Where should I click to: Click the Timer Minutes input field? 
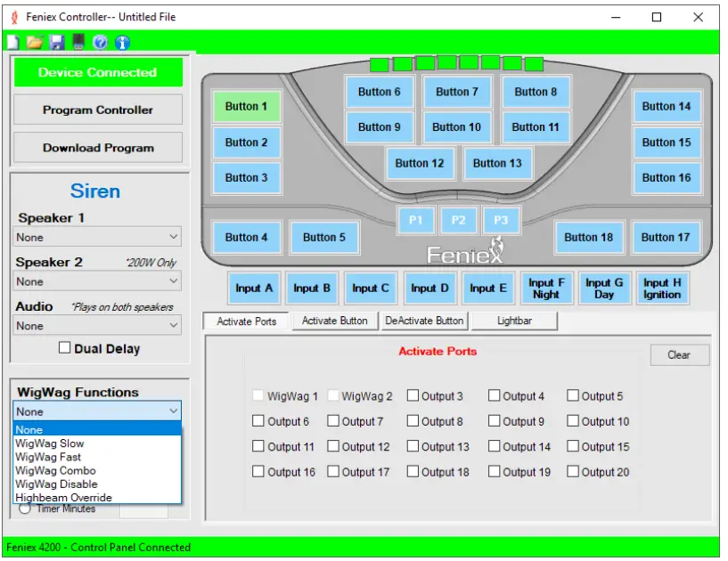point(144,511)
